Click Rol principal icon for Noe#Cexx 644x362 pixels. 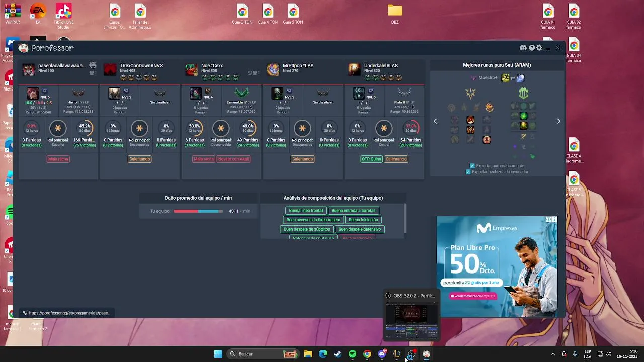[x=221, y=128]
